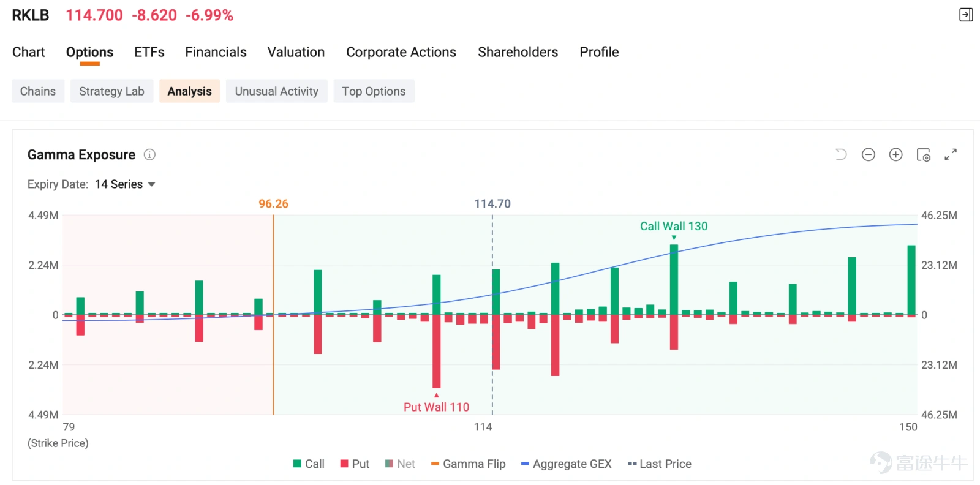Zoom in chart with plus circle icon
980x485 pixels.
(896, 154)
